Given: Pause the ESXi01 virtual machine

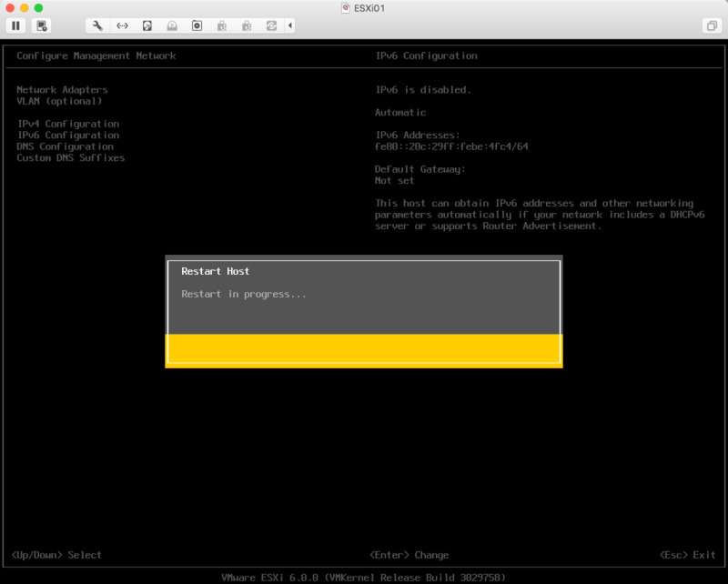Looking at the screenshot, I should tap(16, 25).
